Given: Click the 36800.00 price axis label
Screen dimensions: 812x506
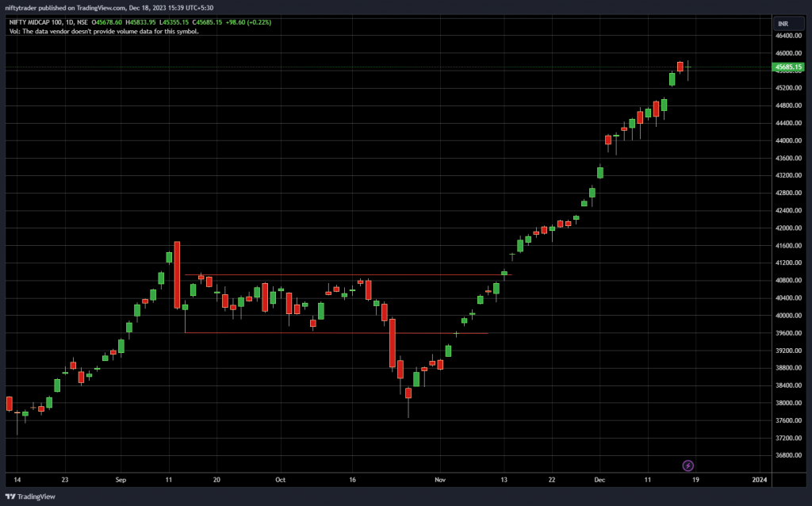Looking at the screenshot, I should (789, 456).
